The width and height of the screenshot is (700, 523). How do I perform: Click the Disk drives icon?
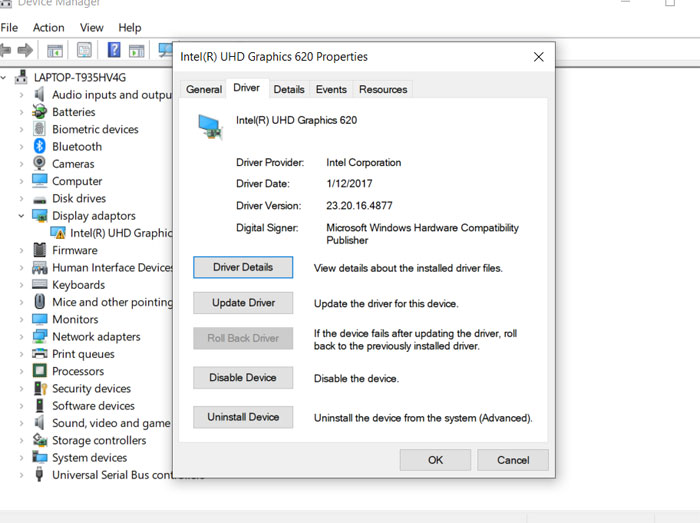coord(39,199)
